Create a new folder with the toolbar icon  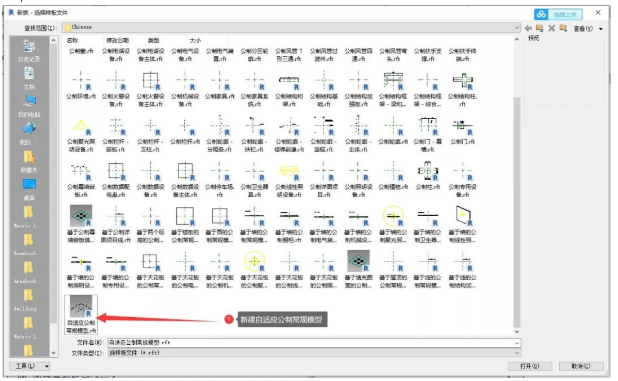pos(563,28)
